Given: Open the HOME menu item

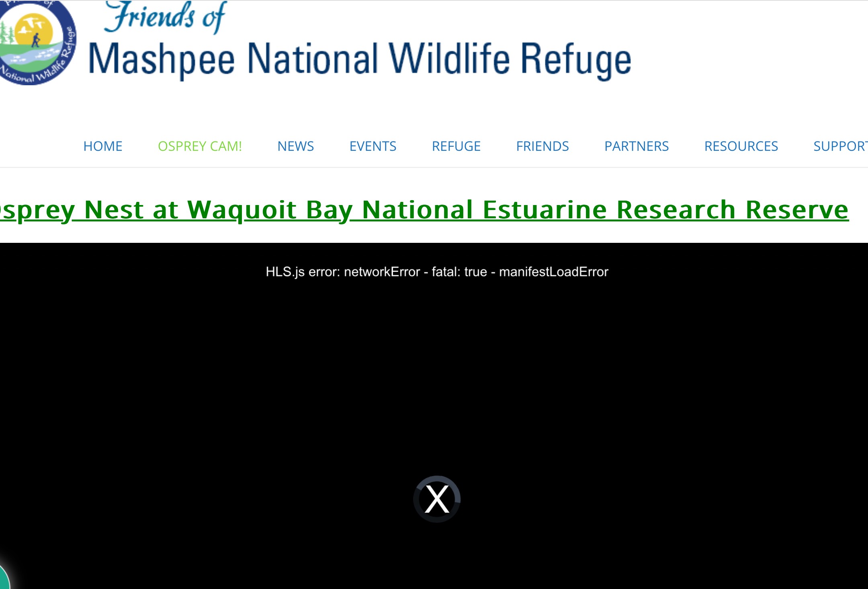Looking at the screenshot, I should (x=103, y=146).
